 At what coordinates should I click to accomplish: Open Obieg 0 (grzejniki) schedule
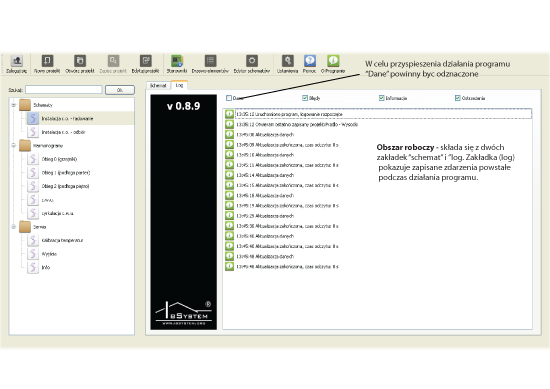click(x=59, y=159)
